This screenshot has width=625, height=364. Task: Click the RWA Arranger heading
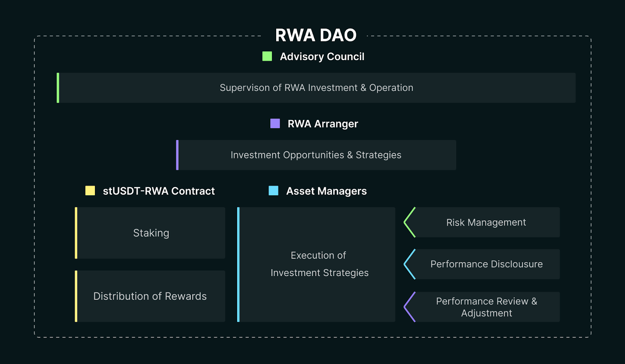[x=323, y=124]
